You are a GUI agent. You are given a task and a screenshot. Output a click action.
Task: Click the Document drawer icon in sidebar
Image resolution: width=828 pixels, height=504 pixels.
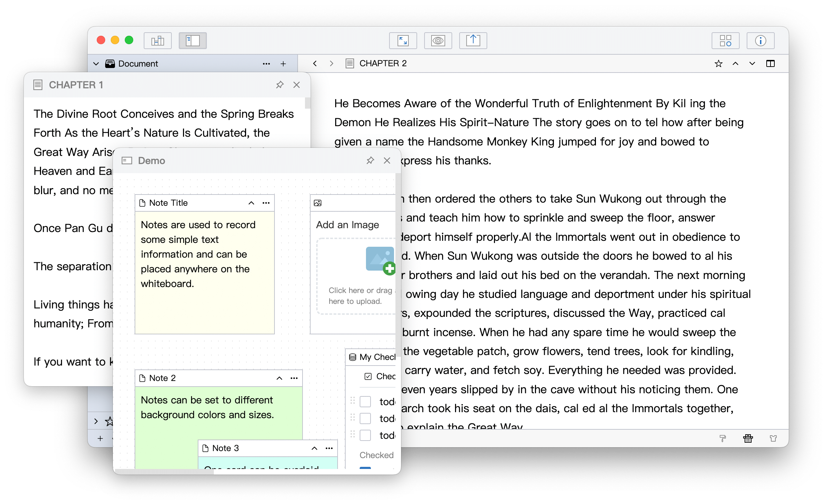click(110, 64)
